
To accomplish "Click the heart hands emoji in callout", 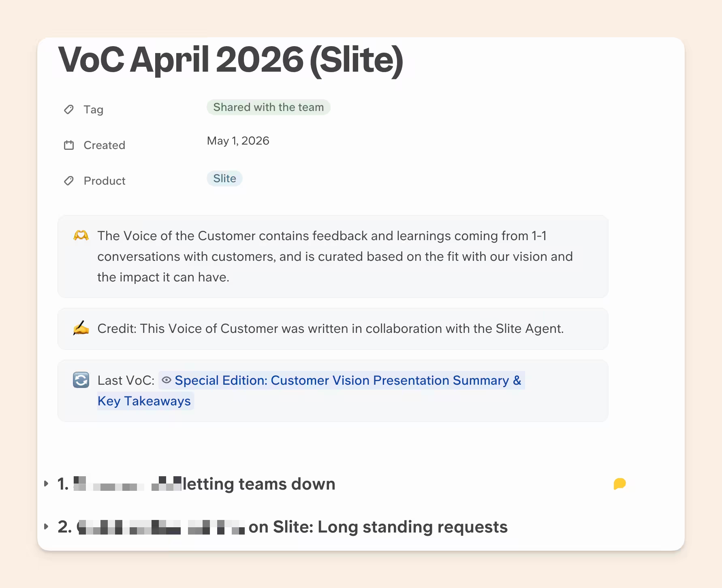I will coord(81,235).
